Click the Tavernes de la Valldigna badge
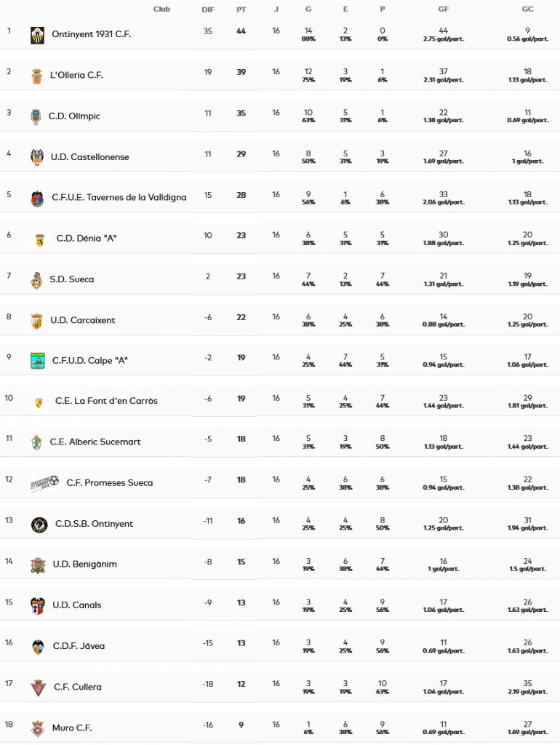This screenshot has width=560, height=745. (37, 198)
